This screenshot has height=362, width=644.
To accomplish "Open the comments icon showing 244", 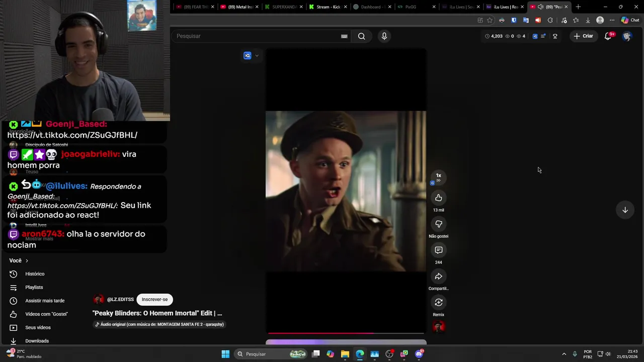I will pyautogui.click(x=439, y=250).
